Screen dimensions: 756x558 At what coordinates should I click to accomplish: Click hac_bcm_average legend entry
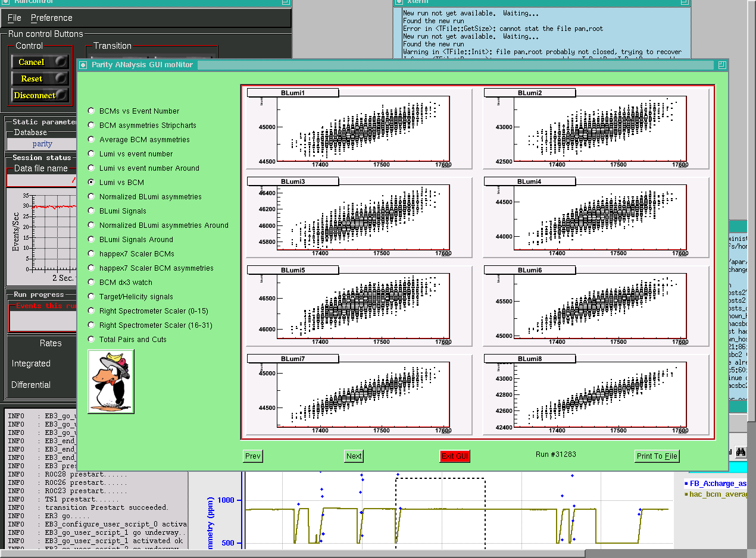(x=716, y=494)
